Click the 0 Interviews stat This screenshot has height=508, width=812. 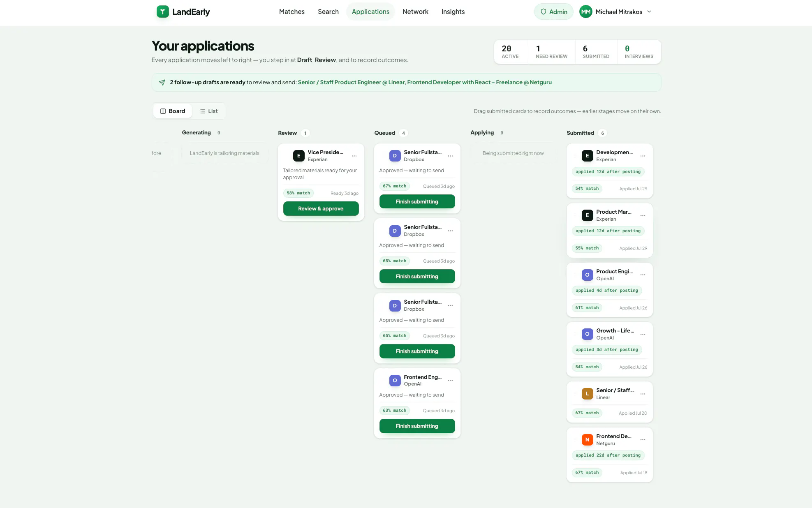639,52
